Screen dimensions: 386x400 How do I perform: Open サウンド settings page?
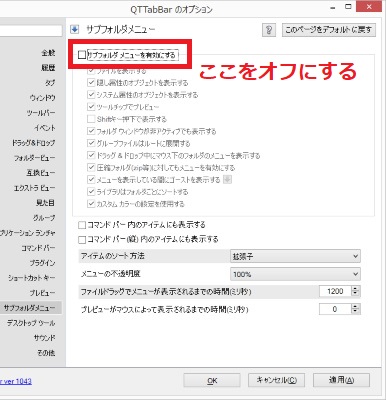[x=44, y=338]
